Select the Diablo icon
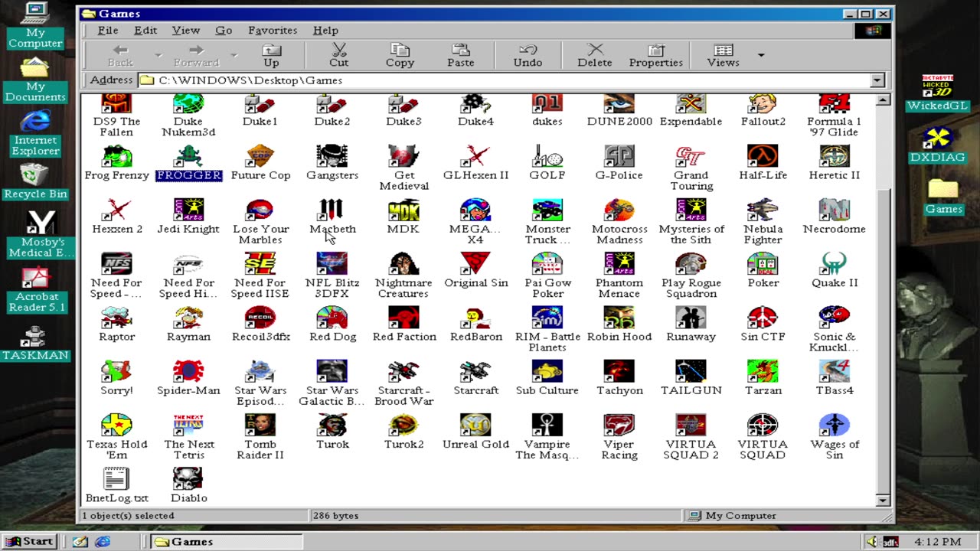The image size is (980, 551). point(188,478)
